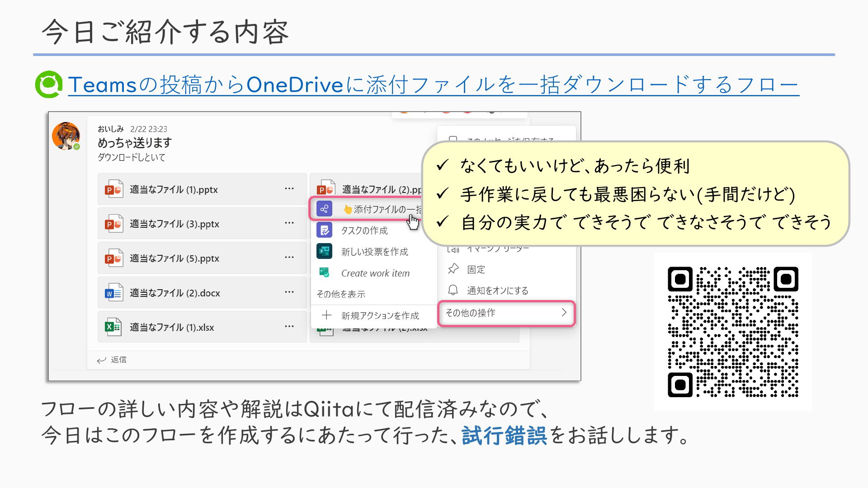Open 適当なファイル (1).pptx attachment
Viewport: 868px width, 488px height.
tap(202, 189)
